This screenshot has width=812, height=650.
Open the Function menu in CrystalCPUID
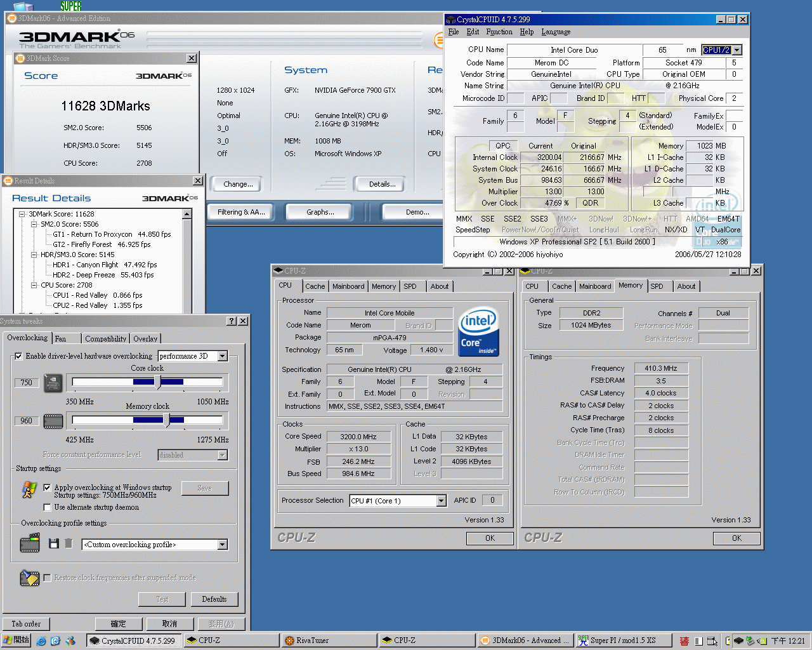coord(499,32)
